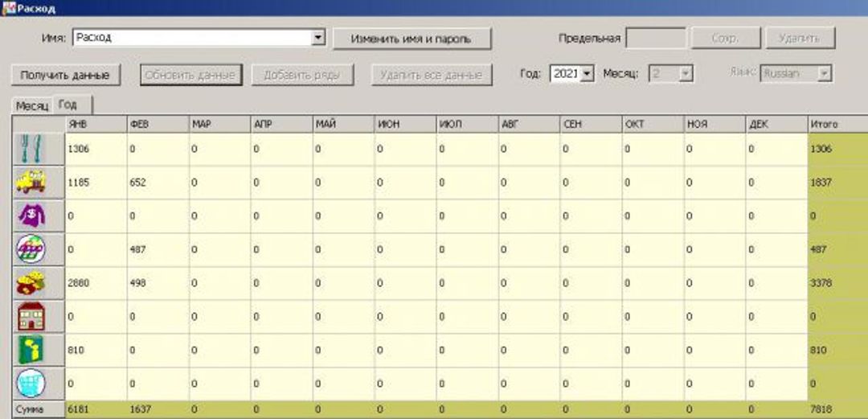Screen dimensions: 868x419
Task: Click the Предельная limit input field
Action: 655,38
